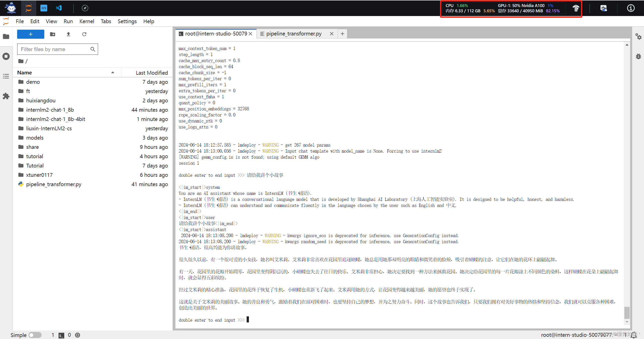Click the new launcher plus icon
The height and width of the screenshot is (339, 644).
pyautogui.click(x=30, y=34)
